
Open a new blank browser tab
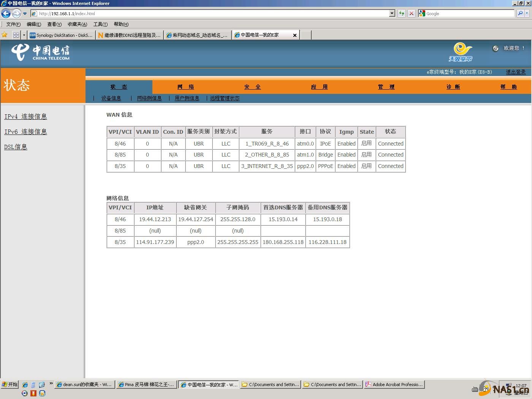tap(306, 35)
